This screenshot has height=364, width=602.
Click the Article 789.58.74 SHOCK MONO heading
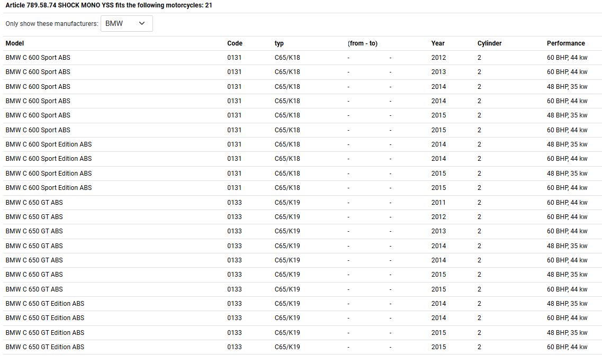point(109,5)
